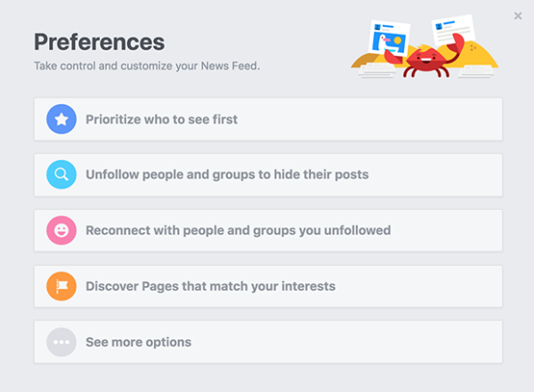Click the Preferences heading
Viewport: 534px width, 392px height.
[x=99, y=42]
